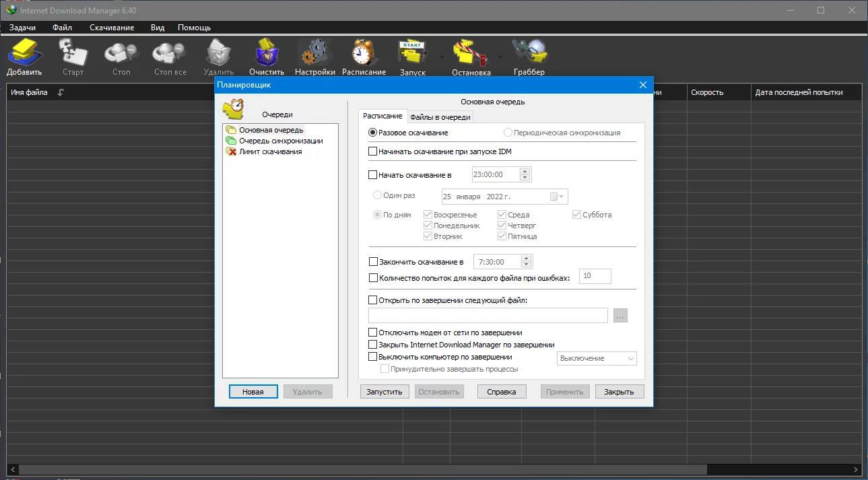Toggle the Среда day checkbox
This screenshot has height=480, width=868.
click(x=502, y=215)
